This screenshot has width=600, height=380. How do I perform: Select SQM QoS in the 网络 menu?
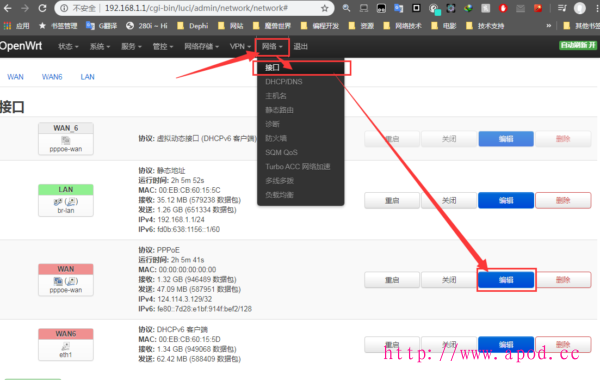point(301,153)
